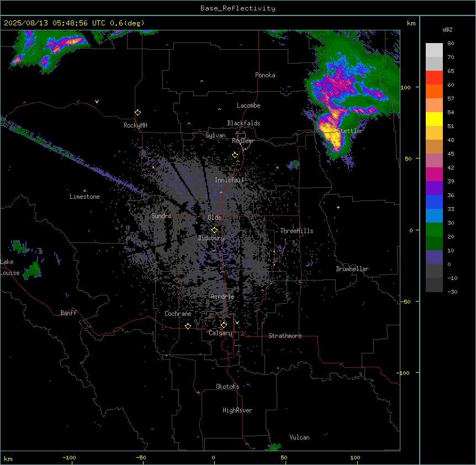Click the Sundre label
This screenshot has height=465, width=476.
click(161, 216)
